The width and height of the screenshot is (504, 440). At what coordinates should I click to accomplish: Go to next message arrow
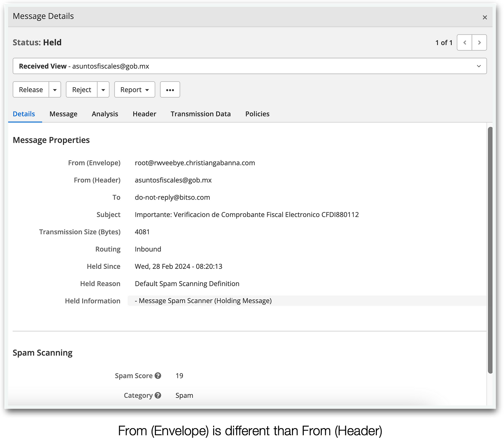coord(479,43)
